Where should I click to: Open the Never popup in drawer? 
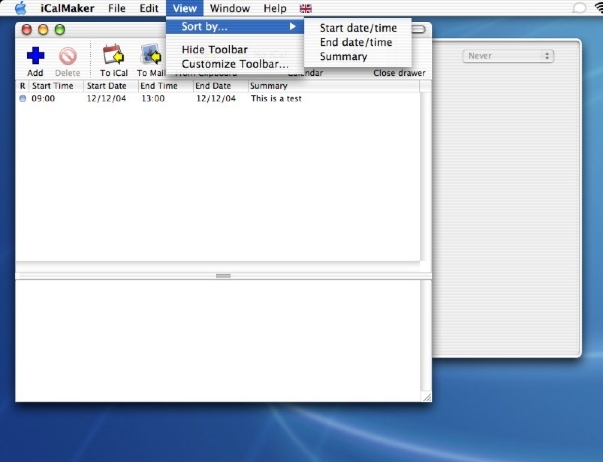pyautogui.click(x=508, y=56)
